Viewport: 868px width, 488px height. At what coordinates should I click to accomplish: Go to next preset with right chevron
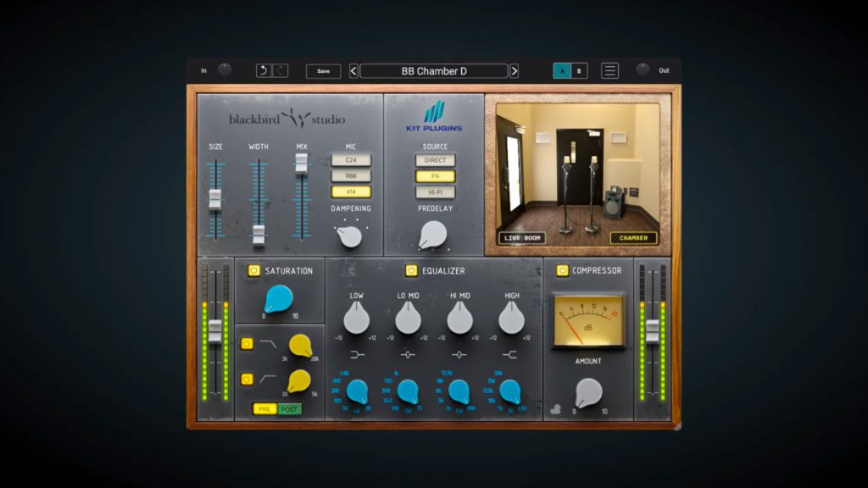(515, 71)
